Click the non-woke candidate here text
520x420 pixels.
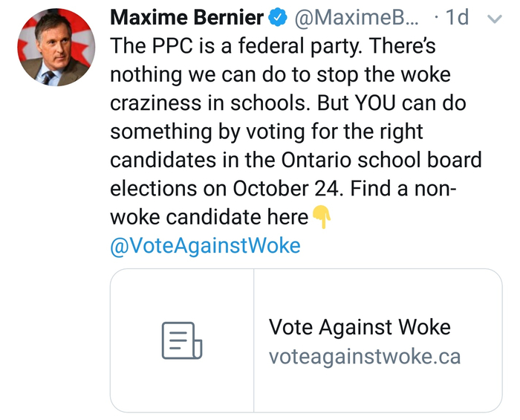click(x=209, y=217)
